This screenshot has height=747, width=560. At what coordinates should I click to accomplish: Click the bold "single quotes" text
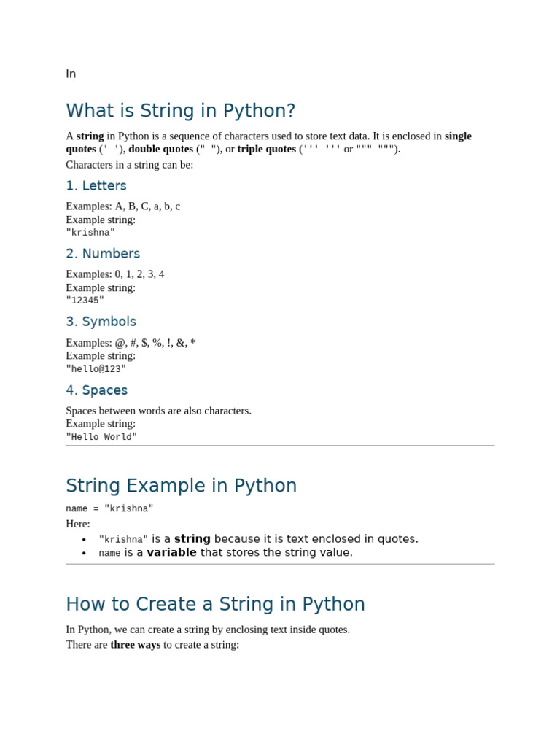click(x=458, y=136)
